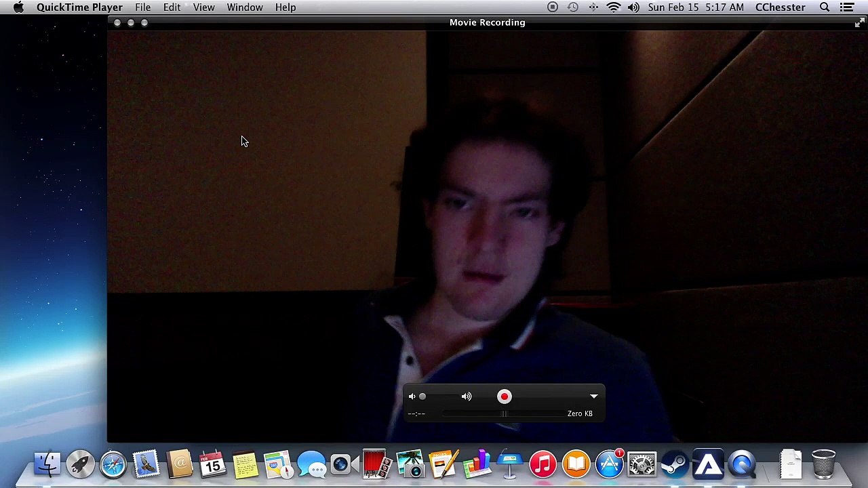Minimize the Movie Recording window

[x=131, y=22]
